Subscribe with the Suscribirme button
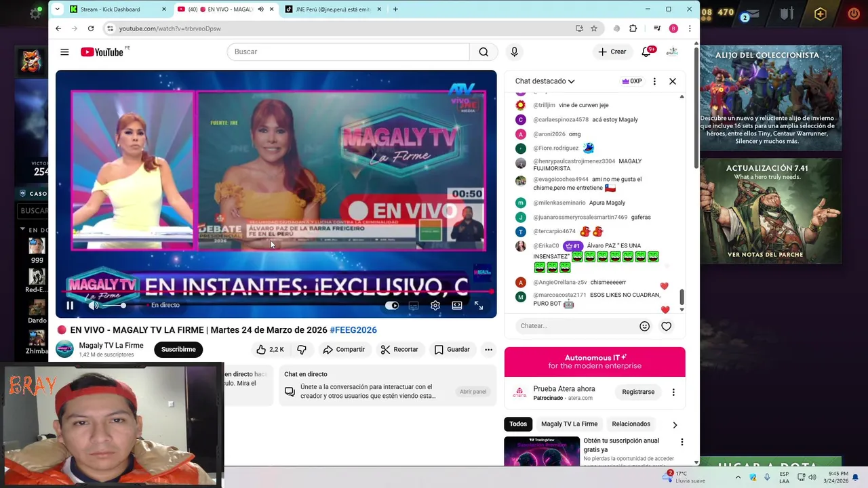 pos(178,350)
